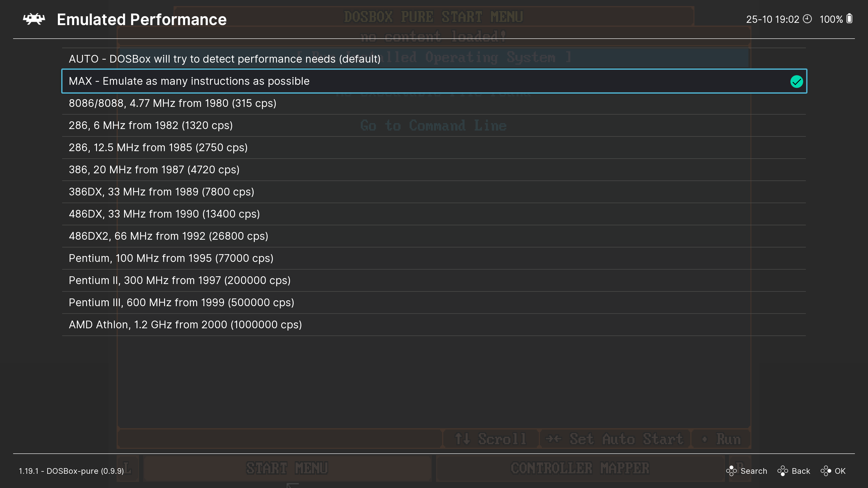Image resolution: width=868 pixels, height=488 pixels.
Task: Click the 100% battery percentage text
Action: [x=831, y=19]
